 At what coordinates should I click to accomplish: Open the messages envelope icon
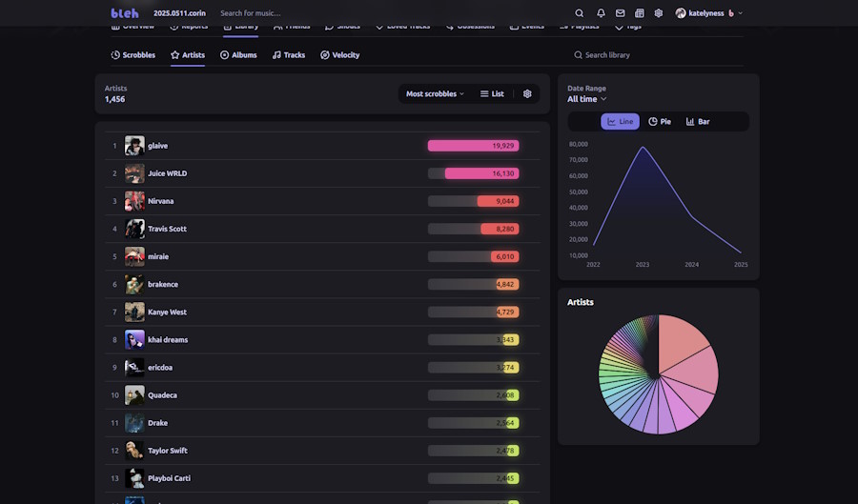click(620, 13)
